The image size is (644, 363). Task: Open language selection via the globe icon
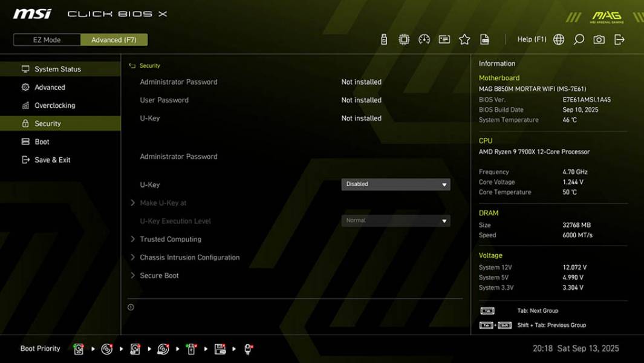tap(559, 39)
